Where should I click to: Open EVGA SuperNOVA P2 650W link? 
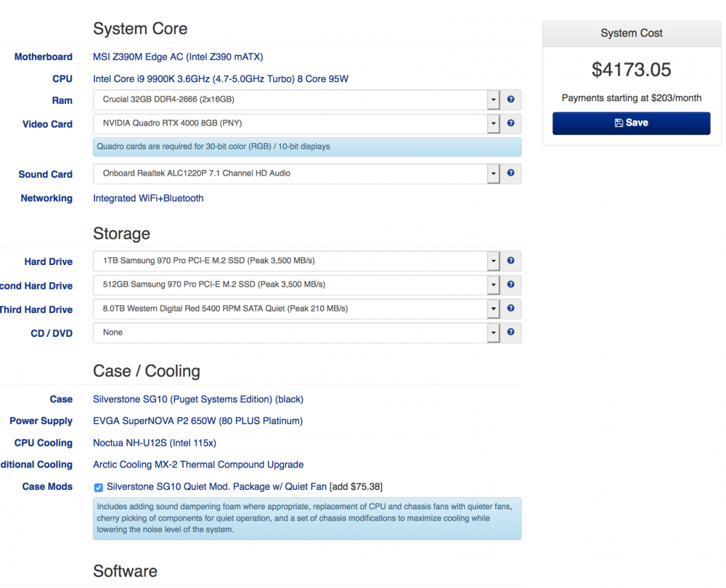pyautogui.click(x=197, y=421)
